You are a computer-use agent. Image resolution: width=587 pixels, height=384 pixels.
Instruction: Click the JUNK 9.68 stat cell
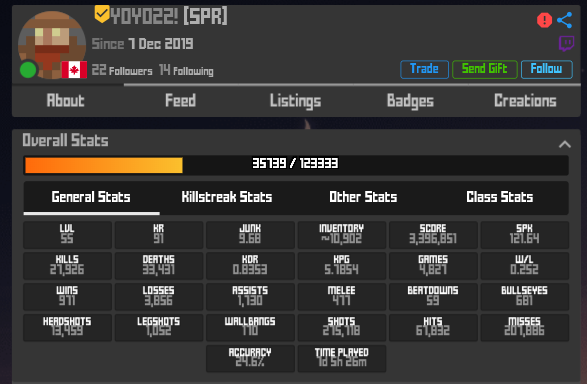(x=250, y=235)
